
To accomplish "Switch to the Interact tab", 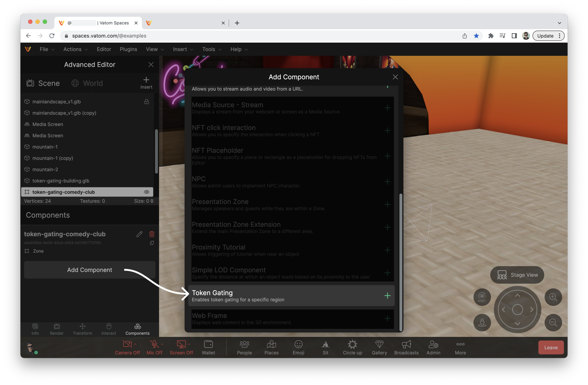I will [109, 329].
